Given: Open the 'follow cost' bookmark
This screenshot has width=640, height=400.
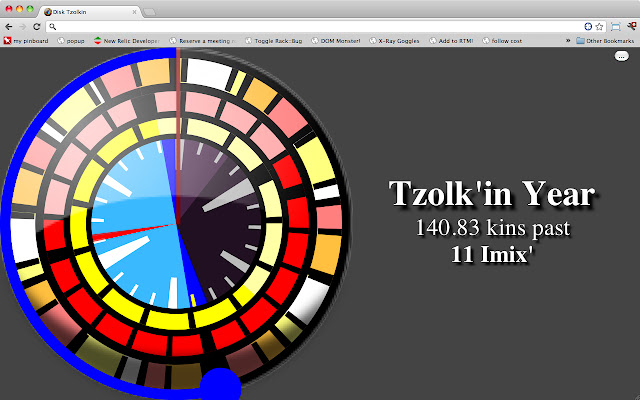Looking at the screenshot, I should point(502,41).
